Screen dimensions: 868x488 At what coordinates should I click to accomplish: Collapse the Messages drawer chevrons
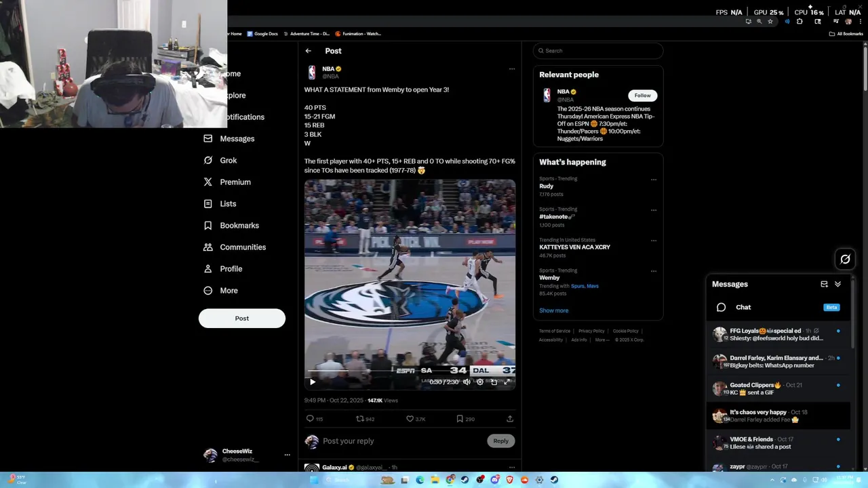pyautogui.click(x=838, y=285)
